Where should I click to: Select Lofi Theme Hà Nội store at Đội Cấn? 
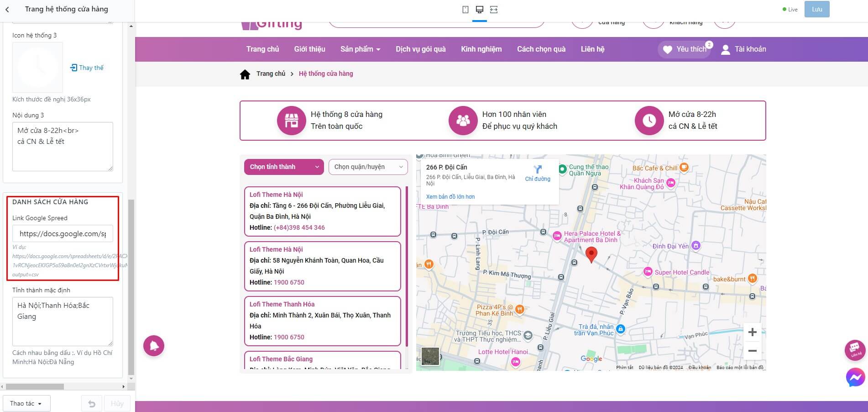coord(323,211)
